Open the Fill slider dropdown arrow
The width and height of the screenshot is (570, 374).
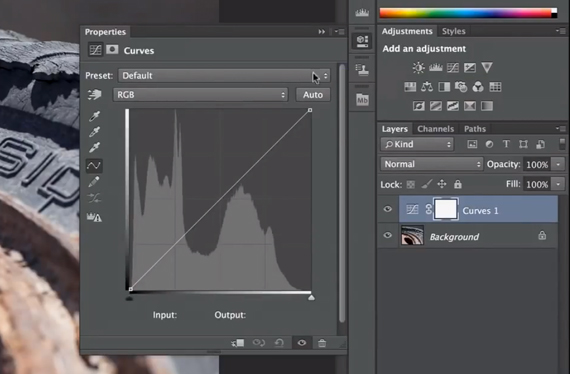pyautogui.click(x=558, y=184)
